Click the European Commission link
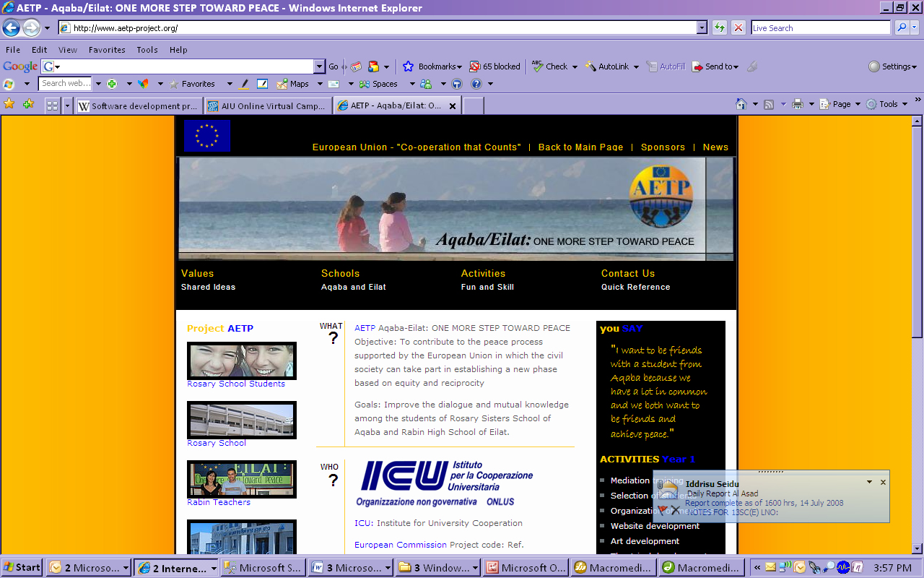This screenshot has height=578, width=924. pos(401,545)
